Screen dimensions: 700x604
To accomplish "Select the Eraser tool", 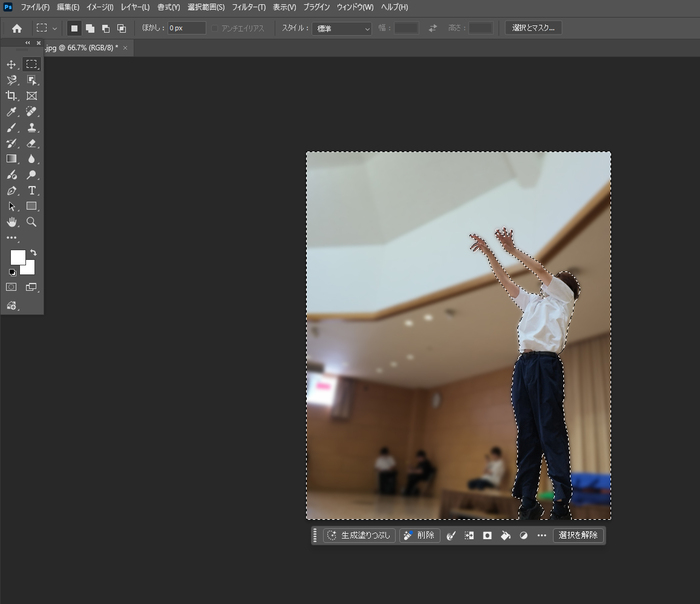I will [31, 143].
